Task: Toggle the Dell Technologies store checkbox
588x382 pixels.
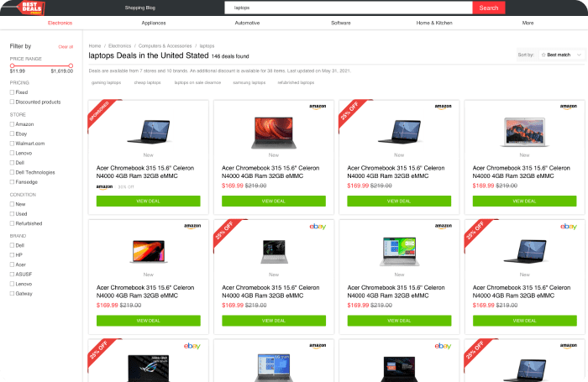Action: pos(12,172)
